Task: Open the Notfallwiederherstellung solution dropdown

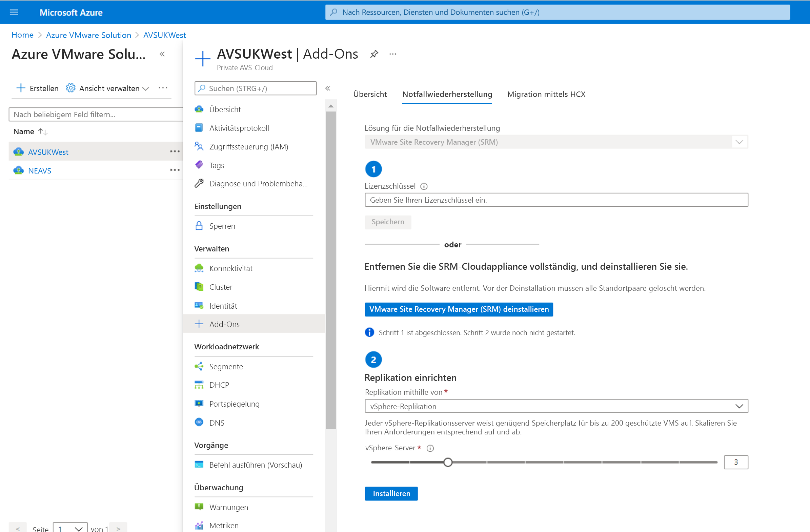Action: [x=556, y=142]
